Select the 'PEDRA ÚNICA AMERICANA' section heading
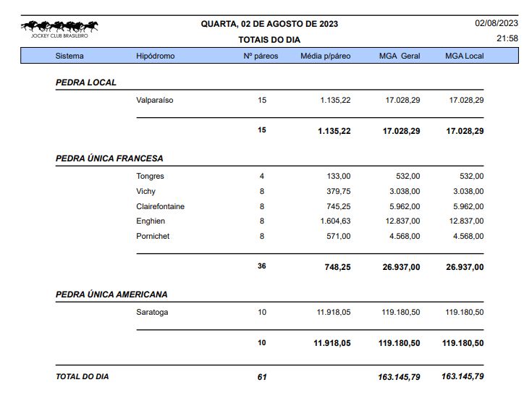This screenshot has height=398, width=532. coord(111,295)
